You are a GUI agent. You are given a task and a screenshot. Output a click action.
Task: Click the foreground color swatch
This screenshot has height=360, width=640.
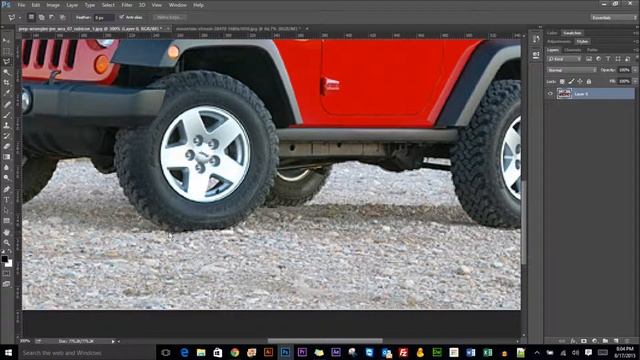click(4, 259)
